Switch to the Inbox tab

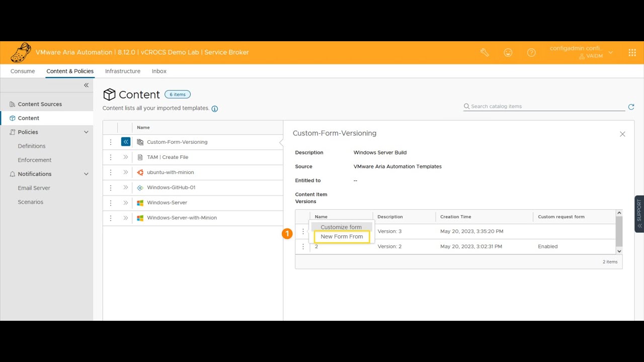tap(159, 71)
